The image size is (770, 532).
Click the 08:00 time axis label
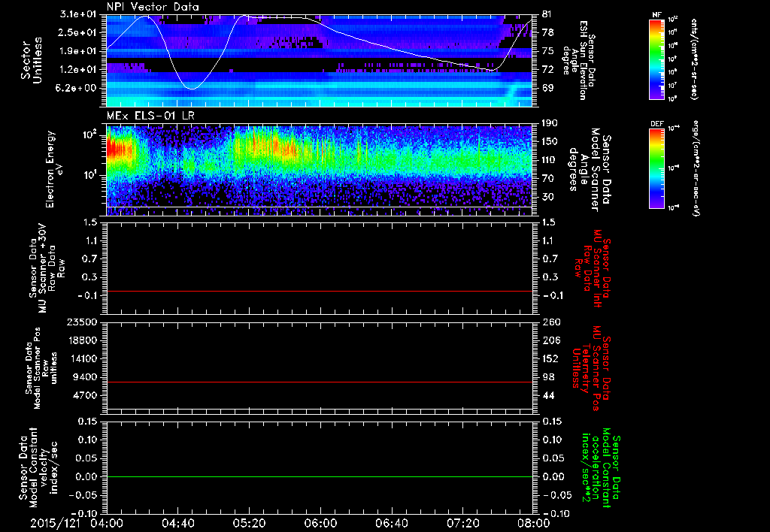[534, 523]
